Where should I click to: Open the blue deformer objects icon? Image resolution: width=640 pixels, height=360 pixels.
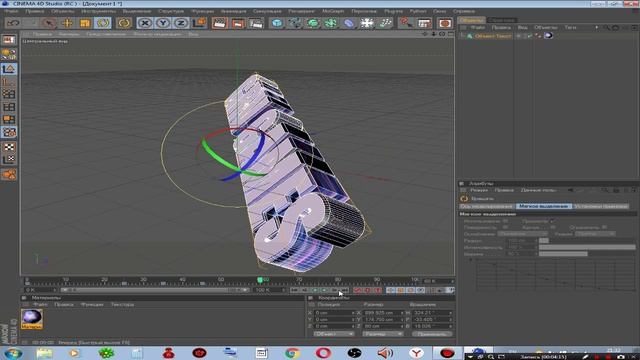[349, 23]
